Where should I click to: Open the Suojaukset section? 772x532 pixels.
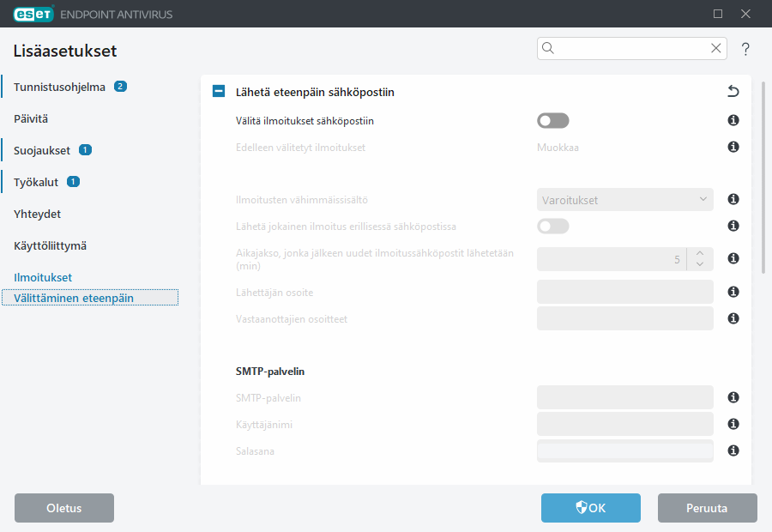(42, 151)
